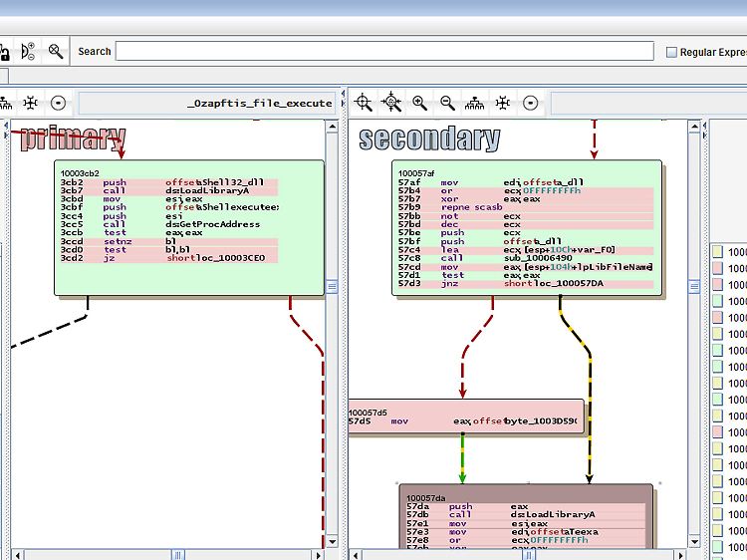
Task: Click 'setnz' instruction in primary node
Action: 118,241
